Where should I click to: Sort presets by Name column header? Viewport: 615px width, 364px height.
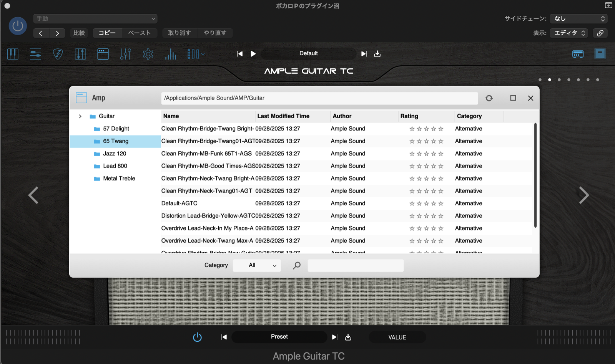point(208,116)
